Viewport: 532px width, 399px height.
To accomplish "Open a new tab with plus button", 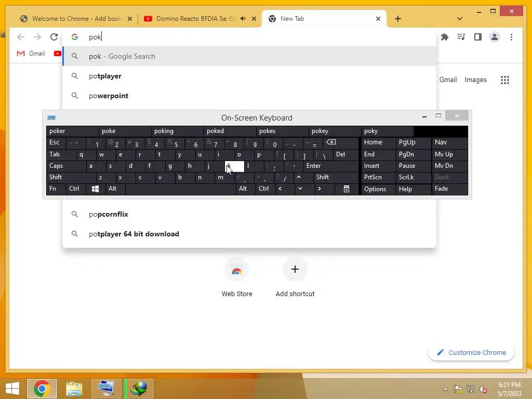I will tap(398, 19).
